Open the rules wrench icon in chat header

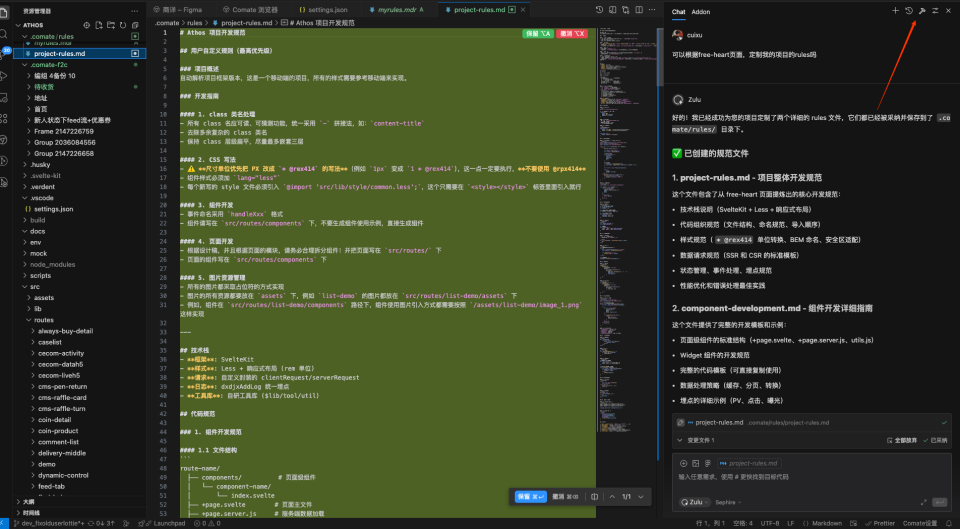(x=922, y=10)
